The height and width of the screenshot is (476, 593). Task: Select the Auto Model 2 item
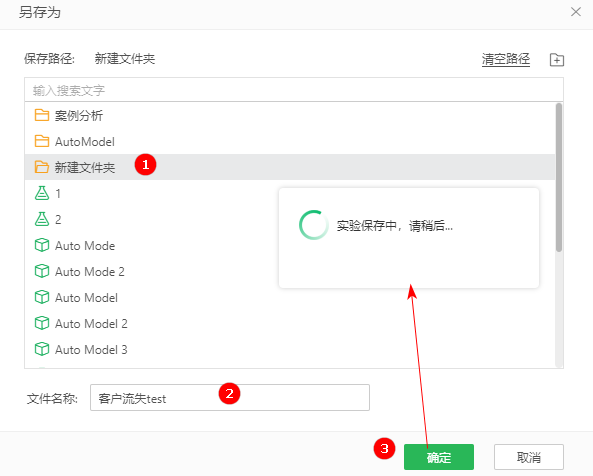[x=290, y=323]
